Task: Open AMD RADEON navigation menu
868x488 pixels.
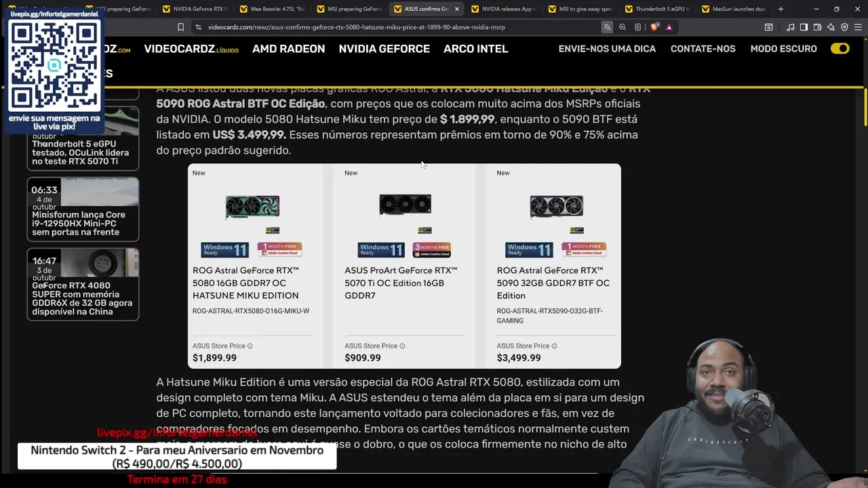Action: click(x=288, y=49)
